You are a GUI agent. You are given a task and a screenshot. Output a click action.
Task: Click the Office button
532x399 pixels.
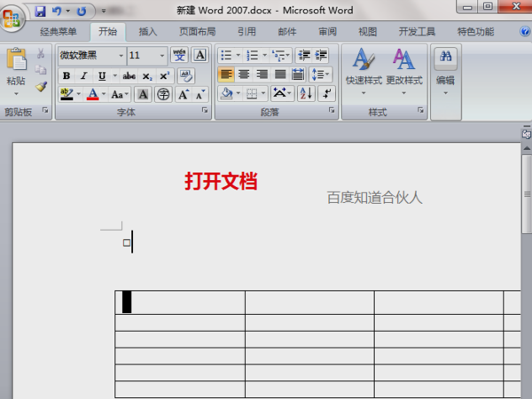[x=12, y=18]
